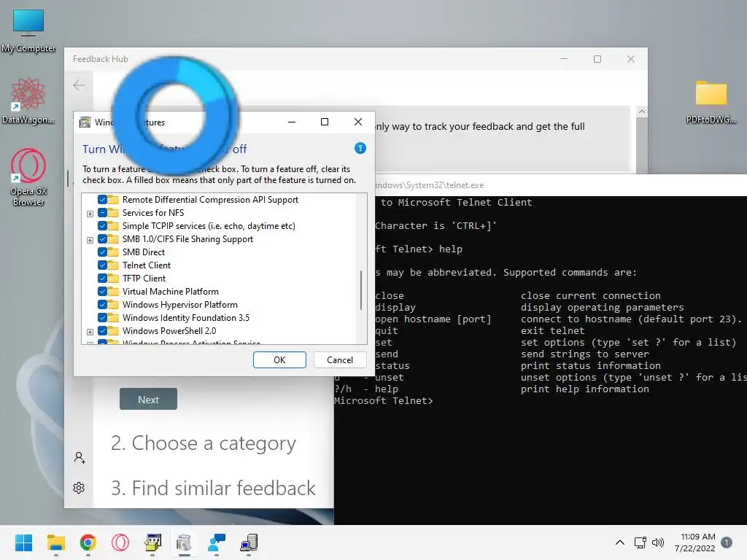Open Feedback Hub account icon in sidebar
The image size is (747, 560).
click(79, 458)
